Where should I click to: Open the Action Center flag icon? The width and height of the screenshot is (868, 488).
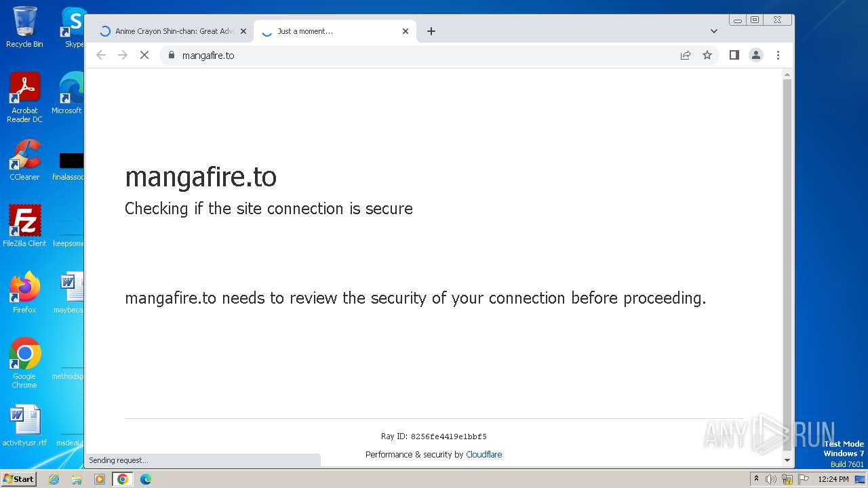(803, 479)
